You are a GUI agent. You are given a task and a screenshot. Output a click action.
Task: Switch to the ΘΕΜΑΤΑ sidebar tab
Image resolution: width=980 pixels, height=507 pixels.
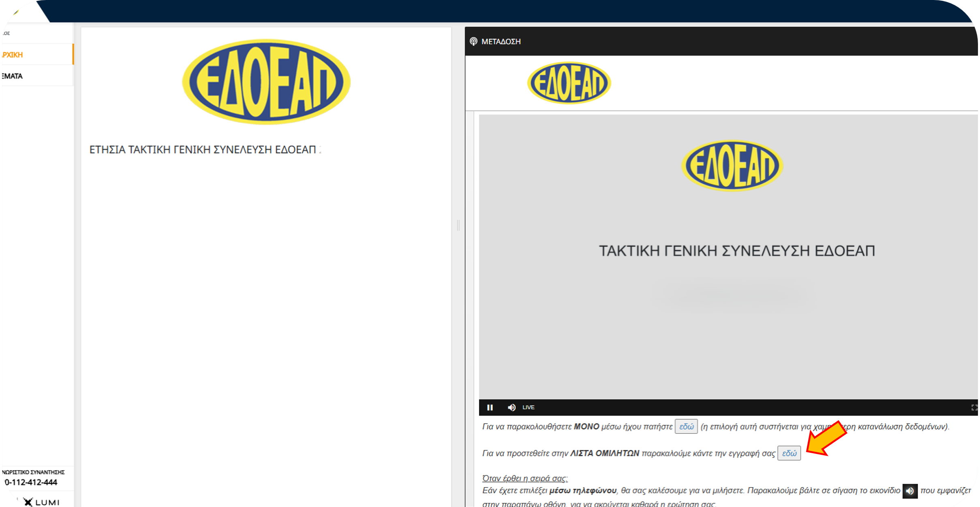(12, 76)
